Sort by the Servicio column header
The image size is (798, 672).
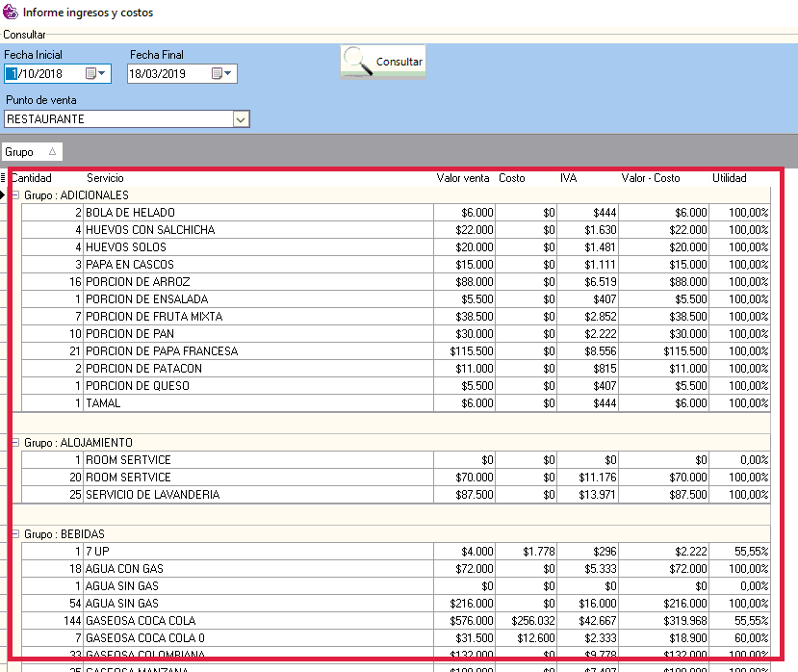(105, 178)
